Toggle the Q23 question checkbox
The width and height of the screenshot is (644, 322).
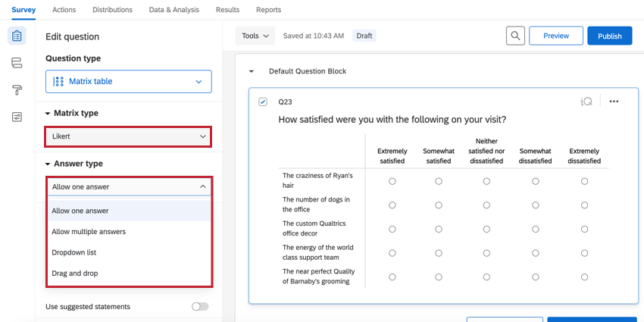pyautogui.click(x=263, y=102)
